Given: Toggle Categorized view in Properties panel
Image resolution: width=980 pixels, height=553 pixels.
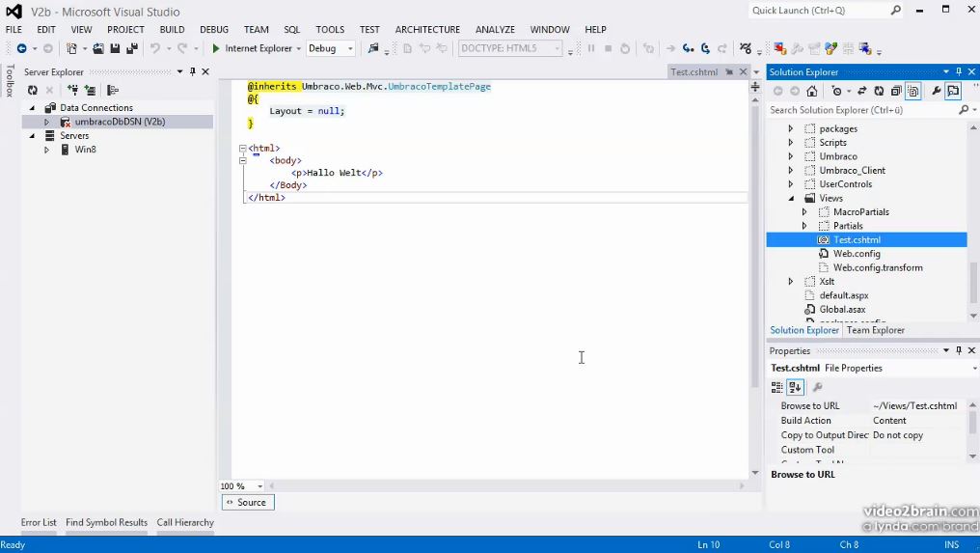Looking at the screenshot, I should tap(776, 387).
